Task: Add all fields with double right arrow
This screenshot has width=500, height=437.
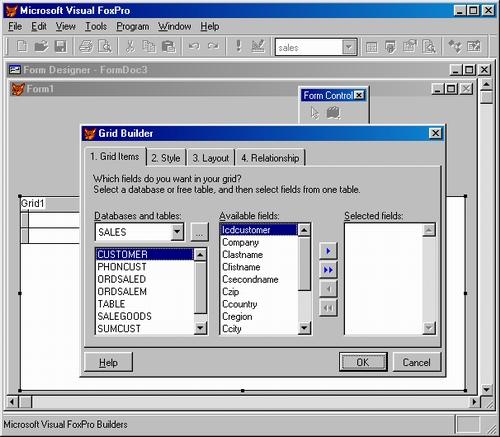Action: click(x=328, y=270)
